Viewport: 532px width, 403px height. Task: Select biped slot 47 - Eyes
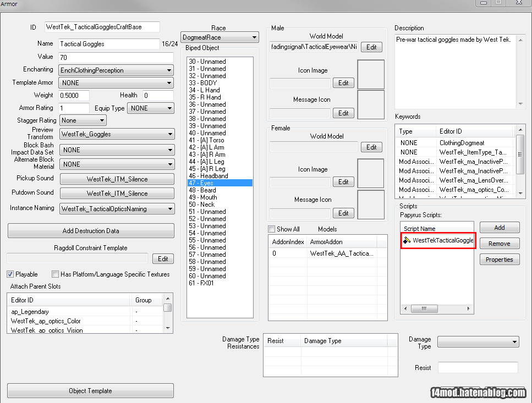(x=220, y=183)
